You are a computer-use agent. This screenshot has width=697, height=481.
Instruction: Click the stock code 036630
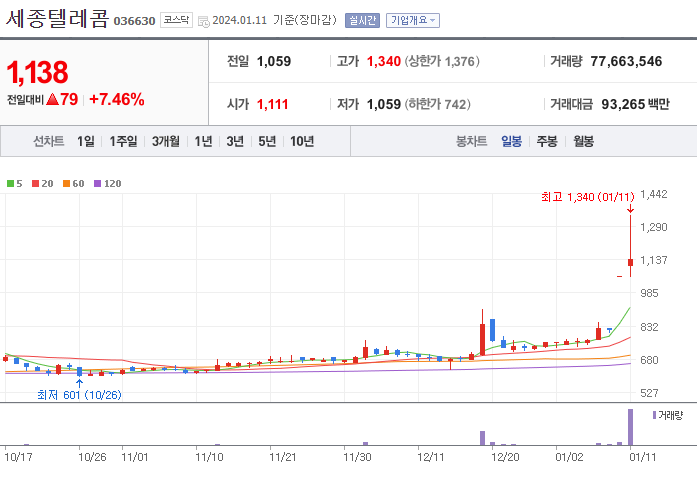coord(134,21)
